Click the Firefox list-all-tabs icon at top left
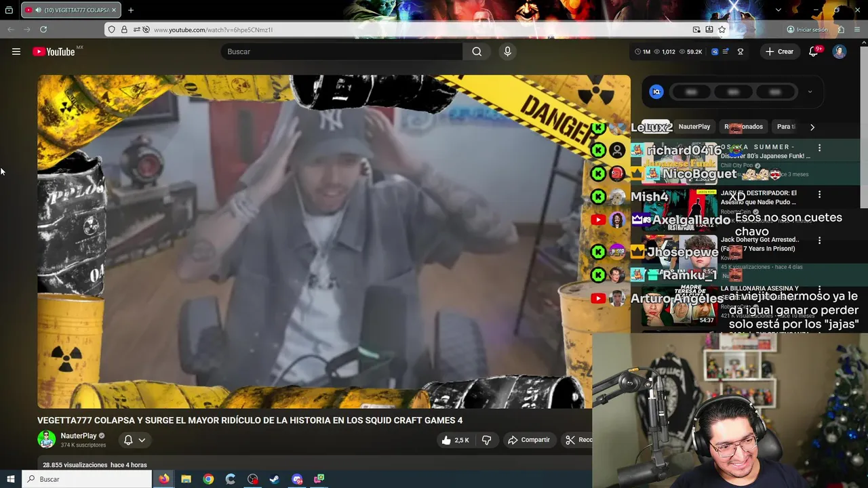Image resolution: width=868 pixels, height=488 pixels. (x=9, y=10)
